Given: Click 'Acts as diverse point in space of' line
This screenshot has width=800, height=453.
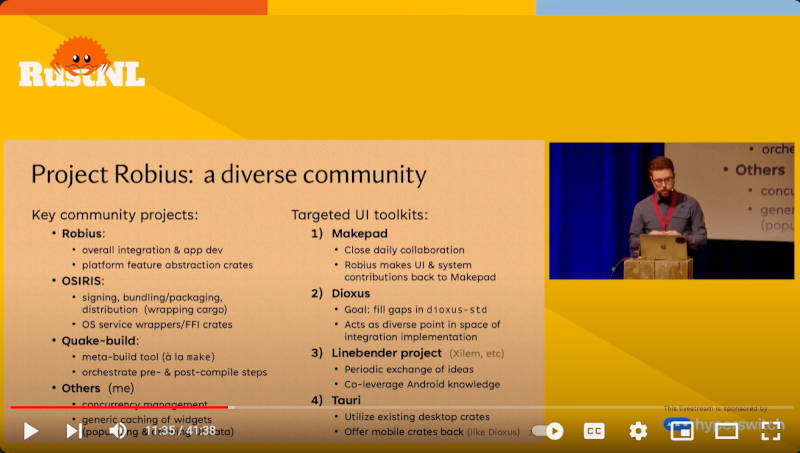Looking at the screenshot, I should coord(422,324).
